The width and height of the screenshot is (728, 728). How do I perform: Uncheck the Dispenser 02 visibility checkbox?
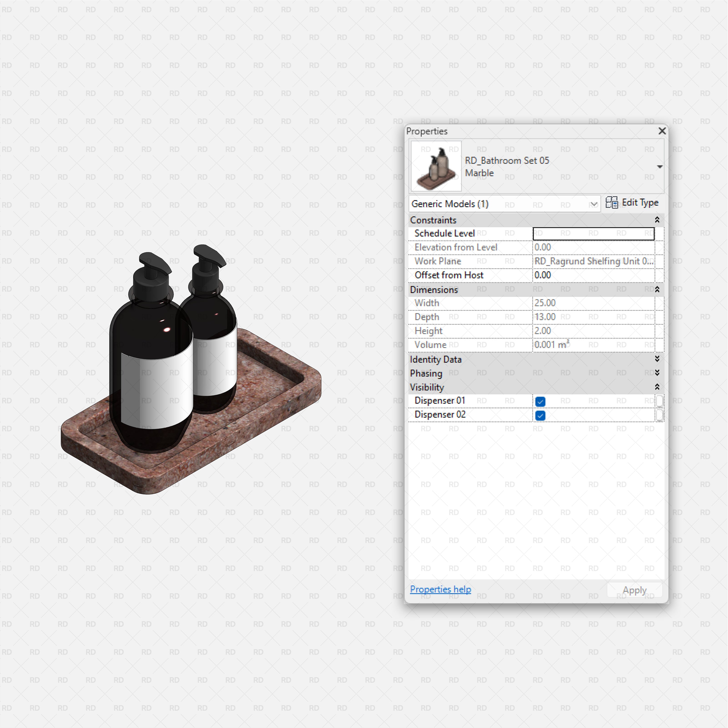click(540, 415)
